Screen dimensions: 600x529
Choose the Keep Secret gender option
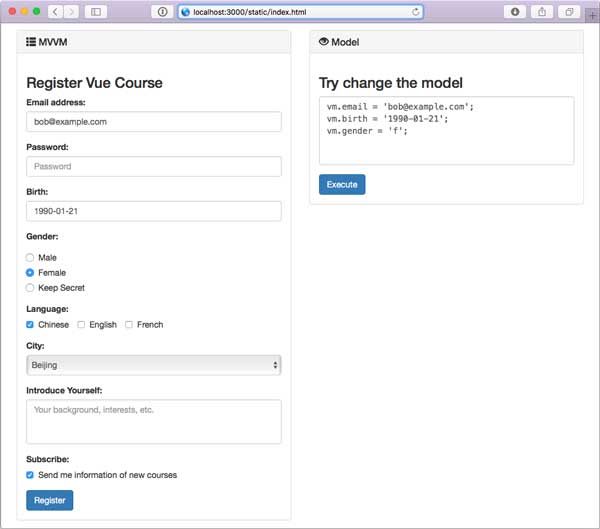[x=30, y=288]
